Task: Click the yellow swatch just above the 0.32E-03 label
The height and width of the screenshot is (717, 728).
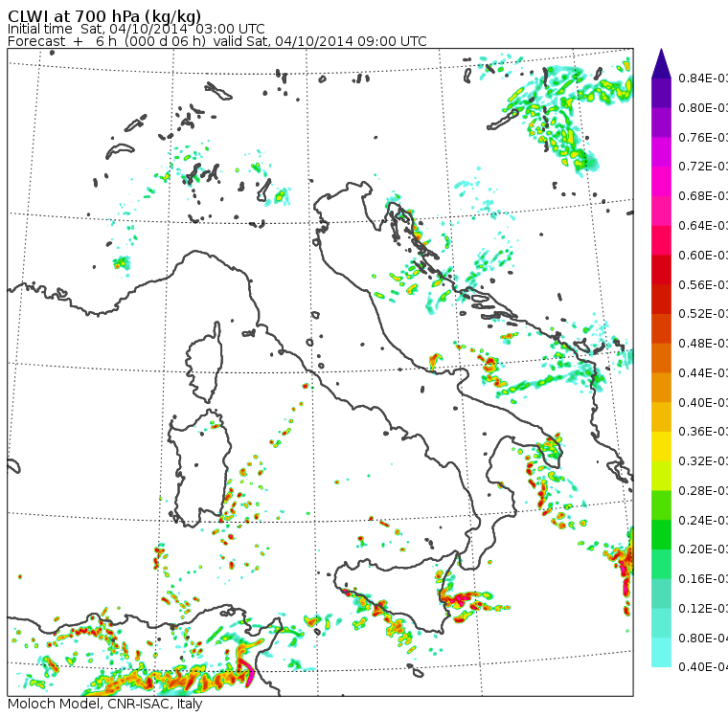Action: pyautogui.click(x=661, y=446)
